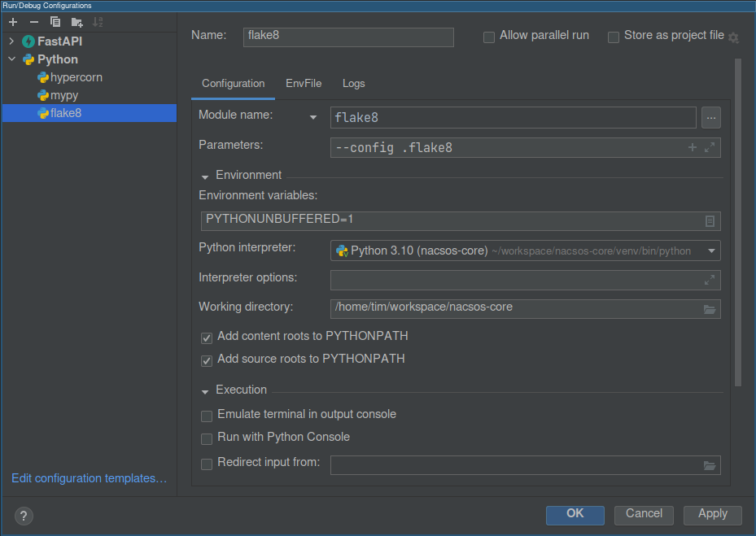
Task: Expand the FastAPI configurations tree node
Action: point(11,41)
